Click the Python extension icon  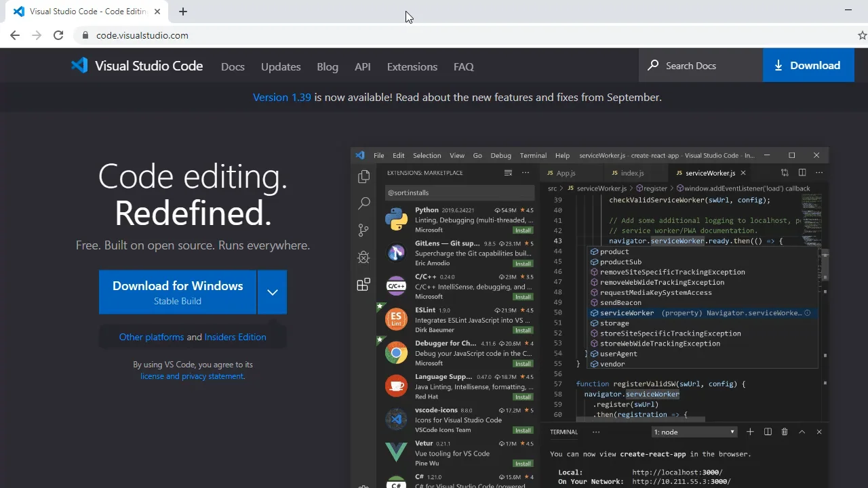point(396,220)
